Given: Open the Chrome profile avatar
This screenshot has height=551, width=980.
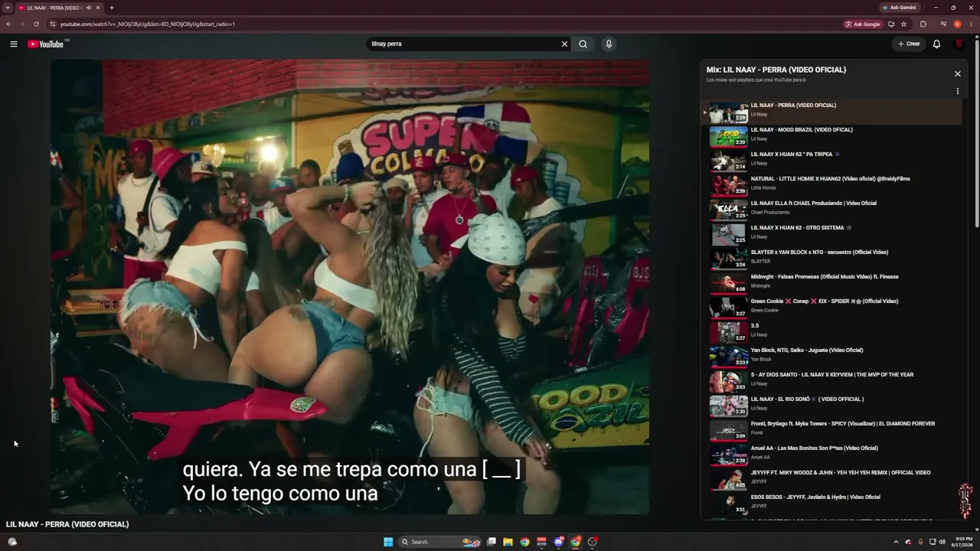Looking at the screenshot, I should 957,24.
